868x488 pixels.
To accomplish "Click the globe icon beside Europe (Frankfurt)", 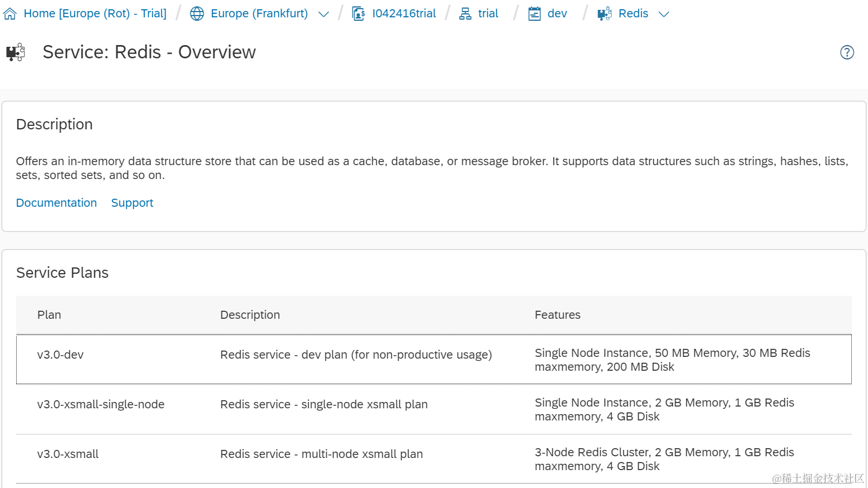I will coord(197,14).
